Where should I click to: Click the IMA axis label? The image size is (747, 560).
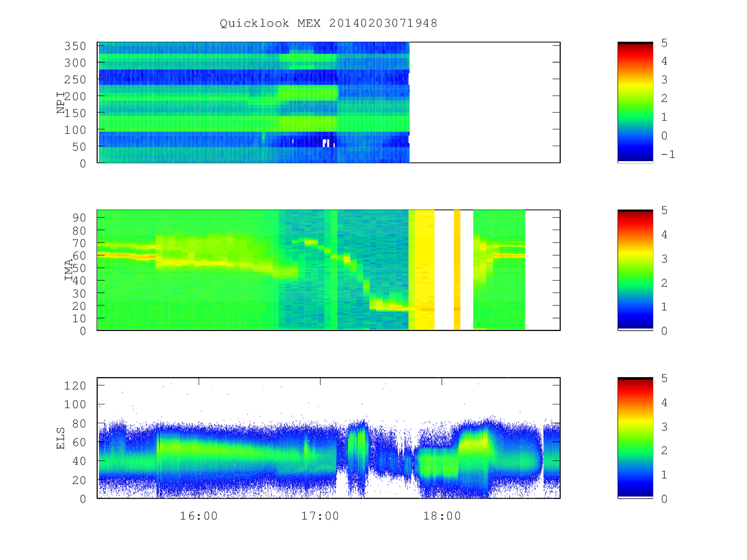(69, 270)
